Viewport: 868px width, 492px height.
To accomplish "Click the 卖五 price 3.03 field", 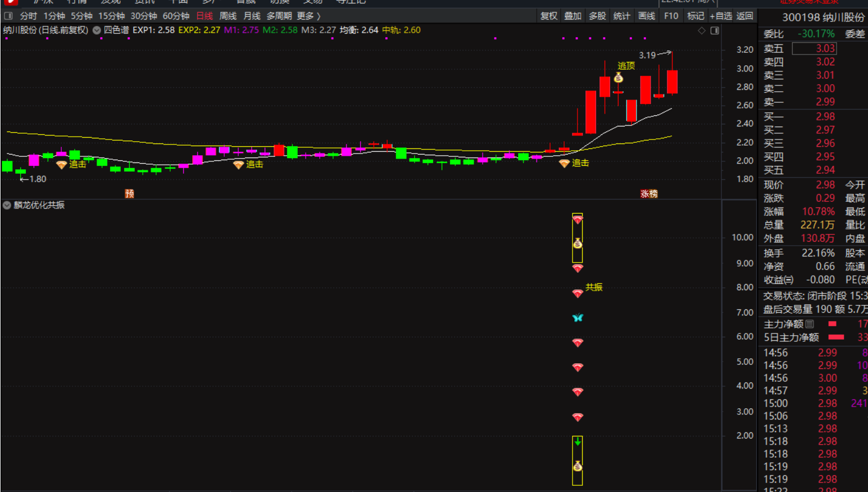I will [814, 49].
